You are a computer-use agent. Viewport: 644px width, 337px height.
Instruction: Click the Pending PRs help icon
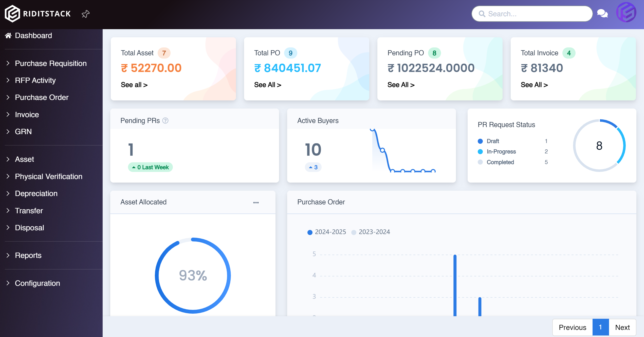tap(165, 121)
